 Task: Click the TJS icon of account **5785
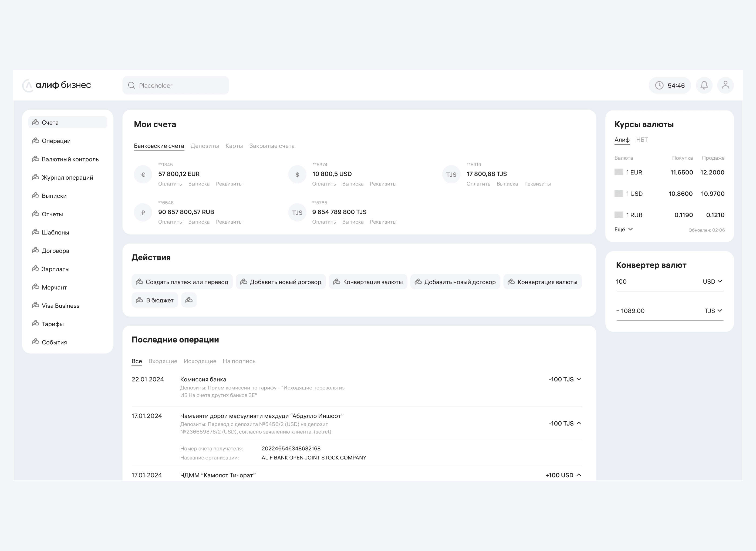pos(297,213)
